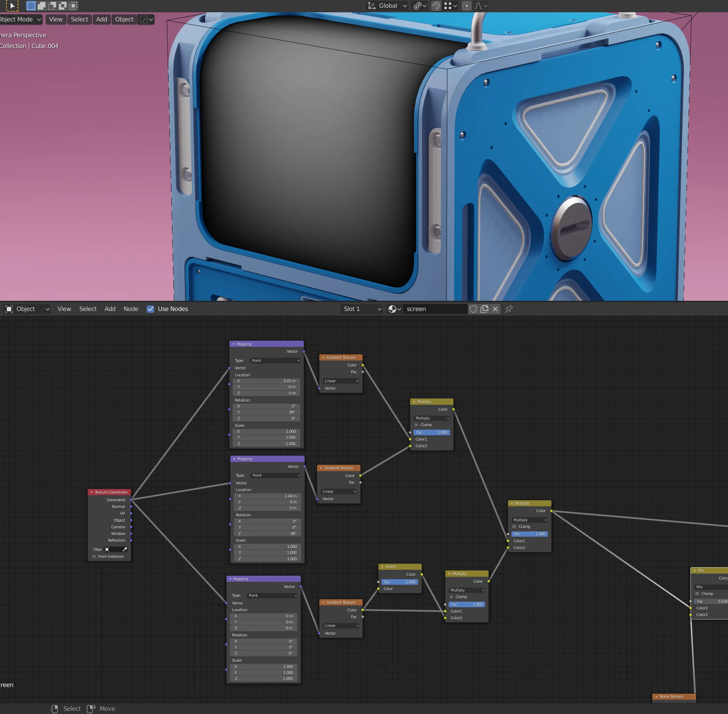Open the node editor Add menu
The width and height of the screenshot is (728, 714).
point(110,309)
